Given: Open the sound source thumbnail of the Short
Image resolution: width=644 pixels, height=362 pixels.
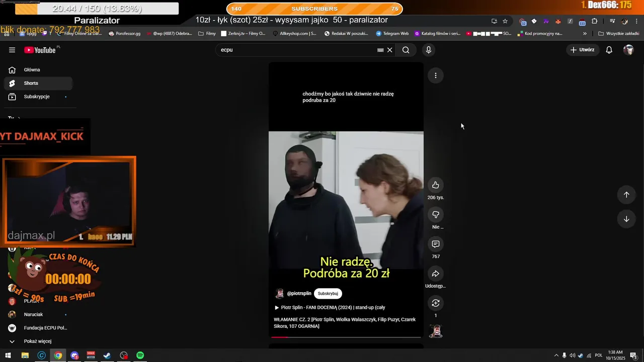Looking at the screenshot, I should pos(436,331).
